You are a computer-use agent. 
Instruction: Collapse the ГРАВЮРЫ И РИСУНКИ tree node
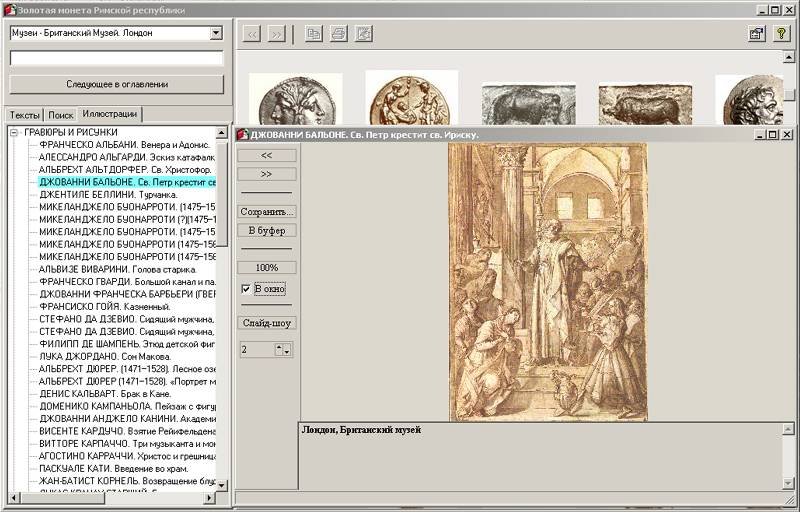(x=14, y=133)
